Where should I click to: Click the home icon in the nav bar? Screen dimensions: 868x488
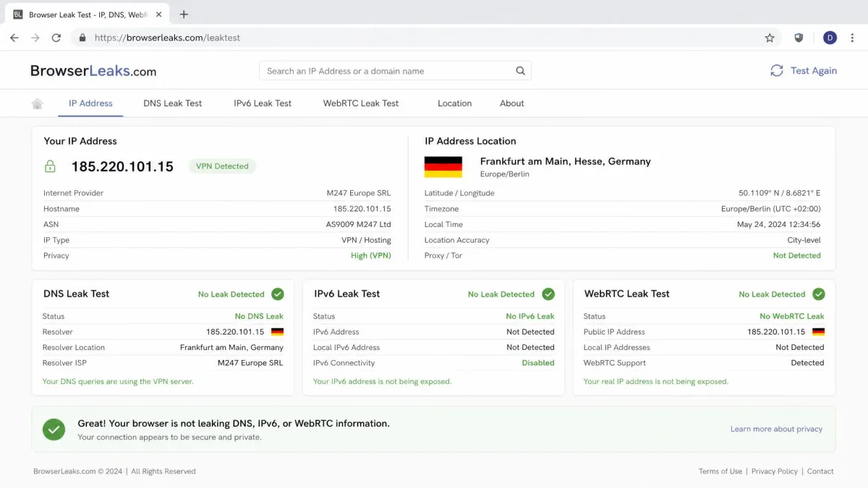coord(38,103)
